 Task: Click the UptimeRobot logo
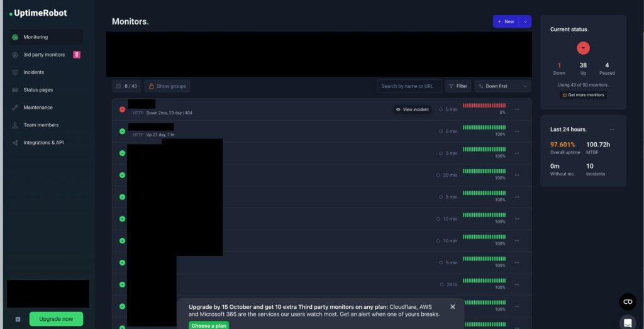(38, 13)
